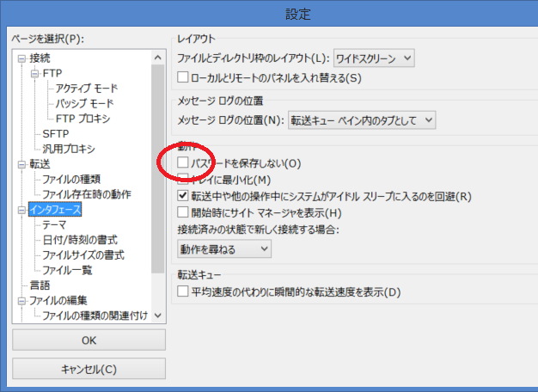Open the 動作を尋ねる dropdown
The width and height of the screenshot is (538, 392).
(x=223, y=249)
